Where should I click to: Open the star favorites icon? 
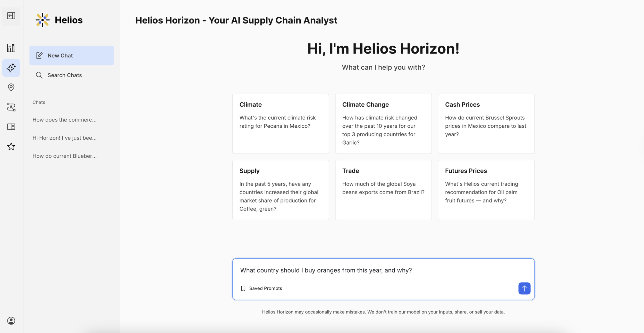pyautogui.click(x=11, y=147)
